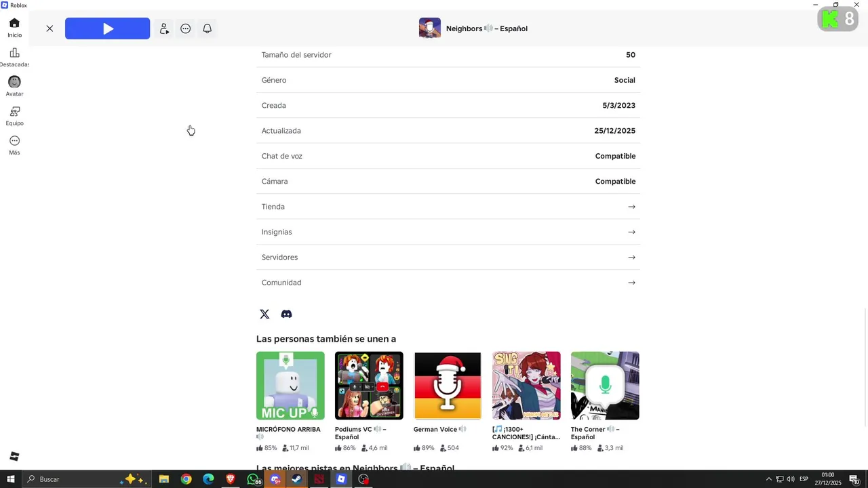The width and height of the screenshot is (868, 488).
Task: Click the Creada date 5/3/2023
Action: (618, 106)
